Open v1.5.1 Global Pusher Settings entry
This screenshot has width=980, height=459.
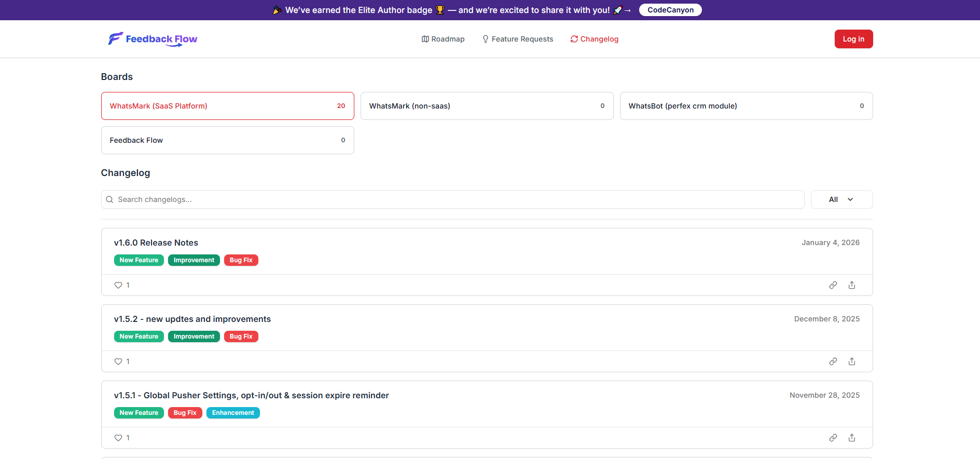click(251, 396)
